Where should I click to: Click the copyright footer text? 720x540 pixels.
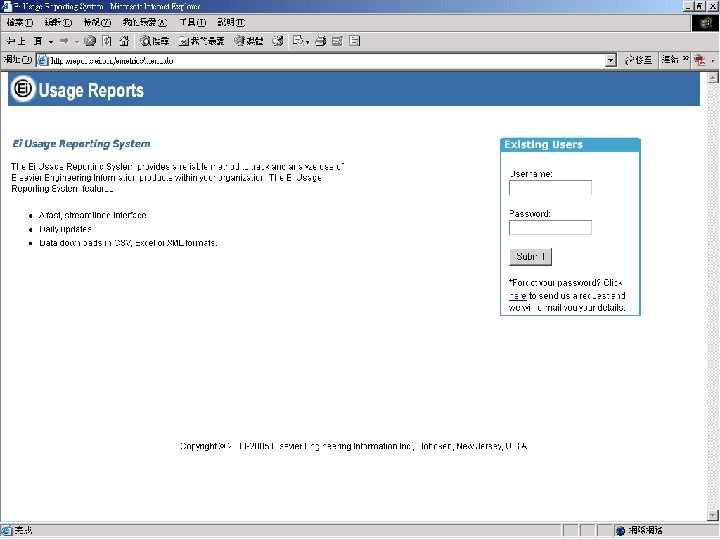(354, 446)
